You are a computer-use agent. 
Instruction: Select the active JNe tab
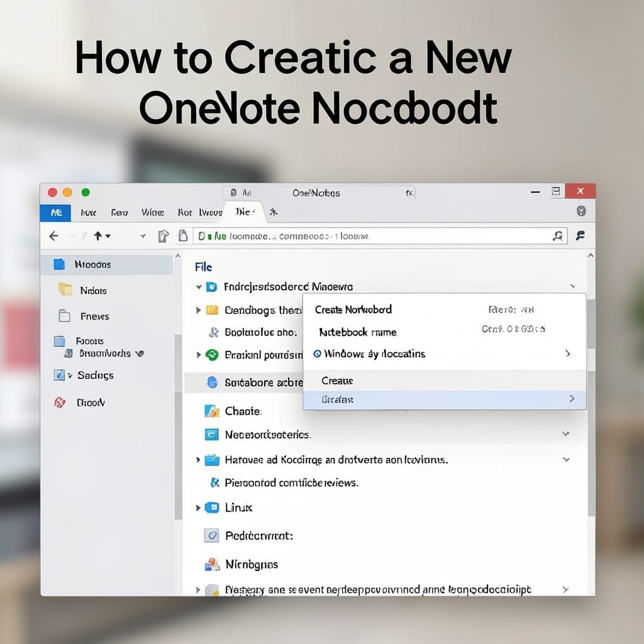point(245,212)
